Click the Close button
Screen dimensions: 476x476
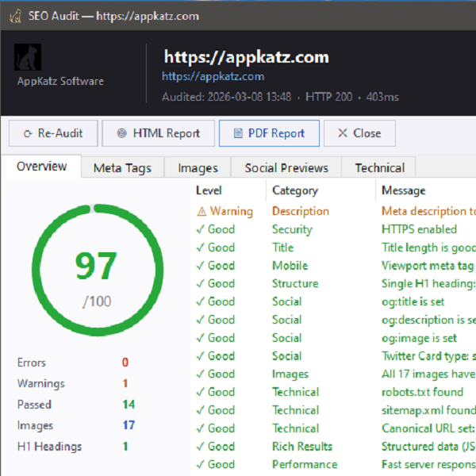point(359,133)
